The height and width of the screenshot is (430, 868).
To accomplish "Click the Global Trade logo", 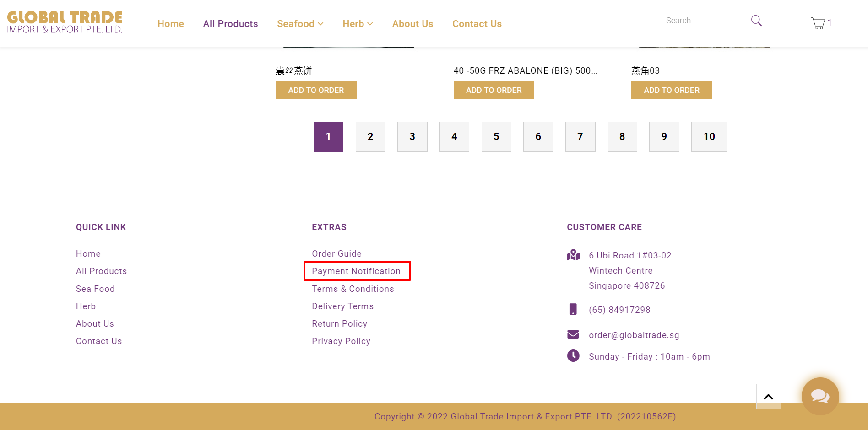I will (x=65, y=22).
